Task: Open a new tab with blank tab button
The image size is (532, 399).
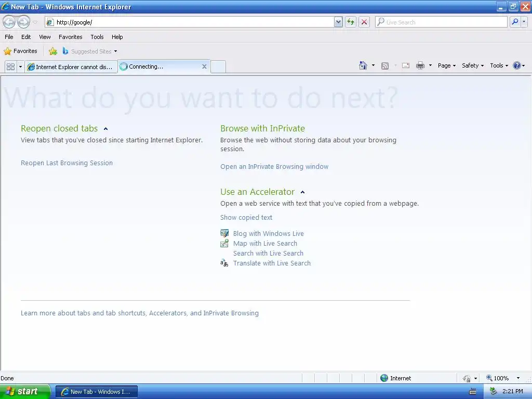Action: click(x=218, y=66)
